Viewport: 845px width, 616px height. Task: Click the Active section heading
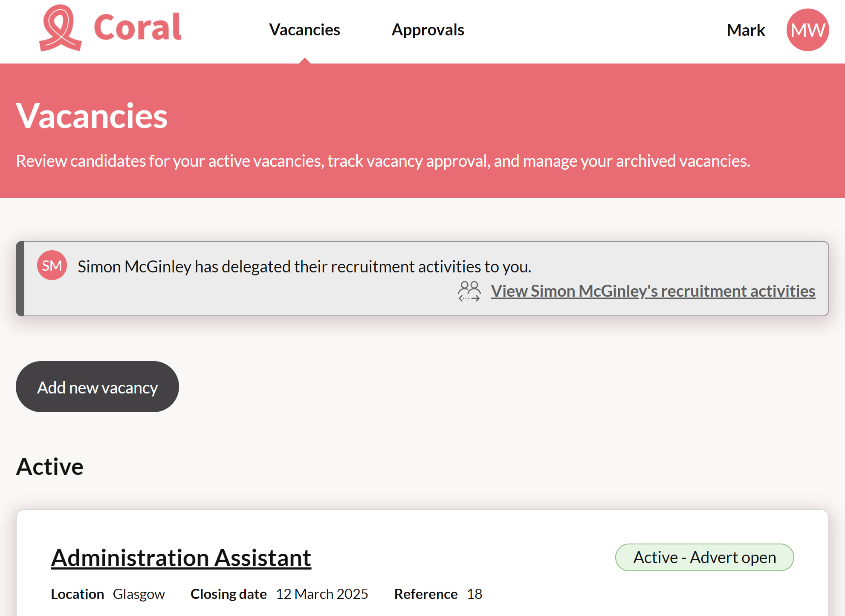[50, 466]
